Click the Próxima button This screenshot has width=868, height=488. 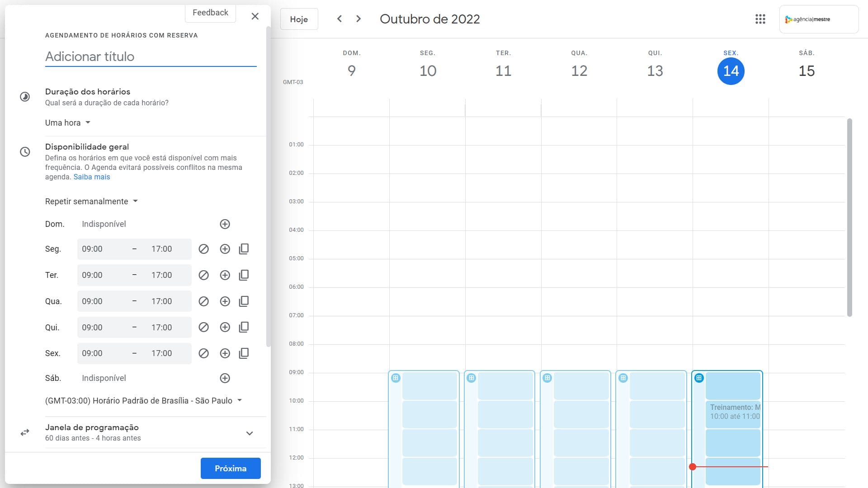231,468
